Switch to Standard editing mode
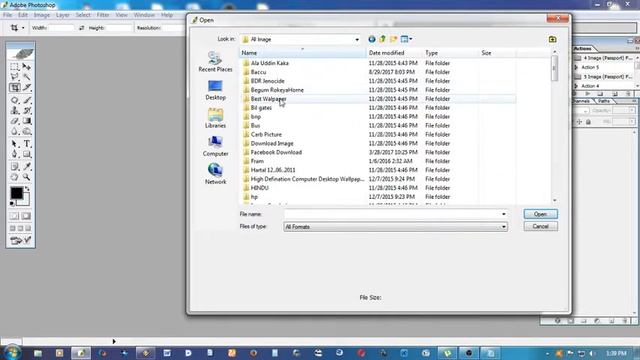 pos(15,216)
